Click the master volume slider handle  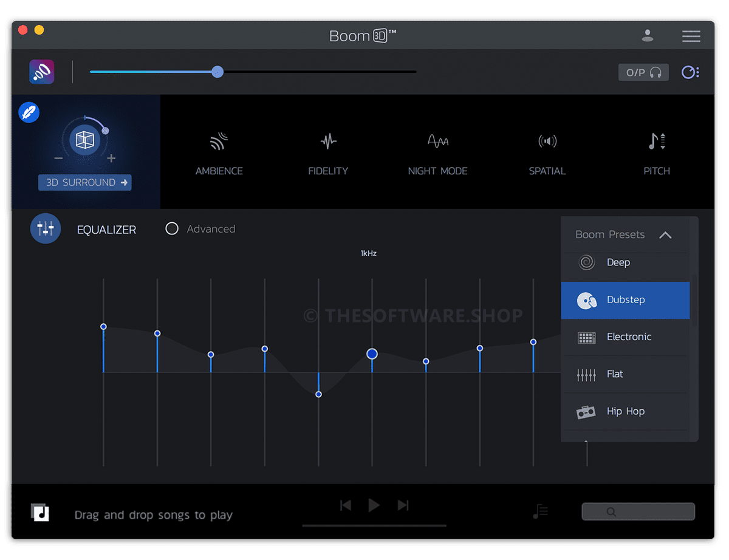[x=217, y=72]
